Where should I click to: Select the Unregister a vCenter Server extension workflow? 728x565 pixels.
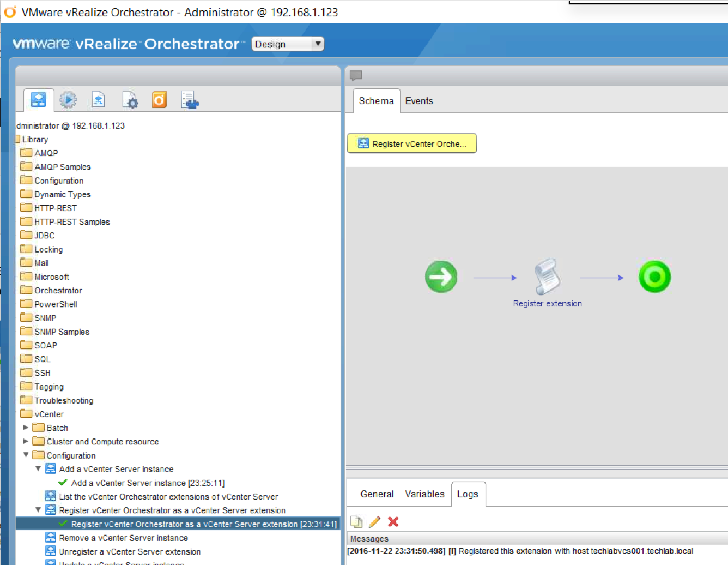pyautogui.click(x=130, y=552)
